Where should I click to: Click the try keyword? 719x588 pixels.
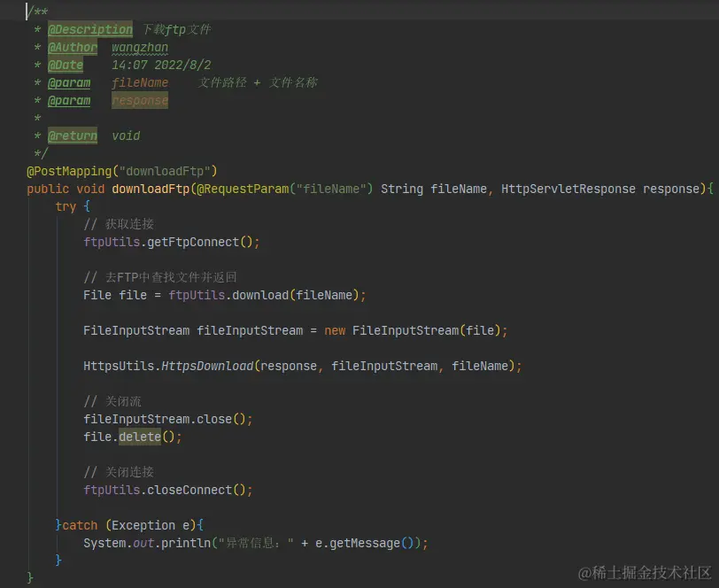tap(66, 207)
